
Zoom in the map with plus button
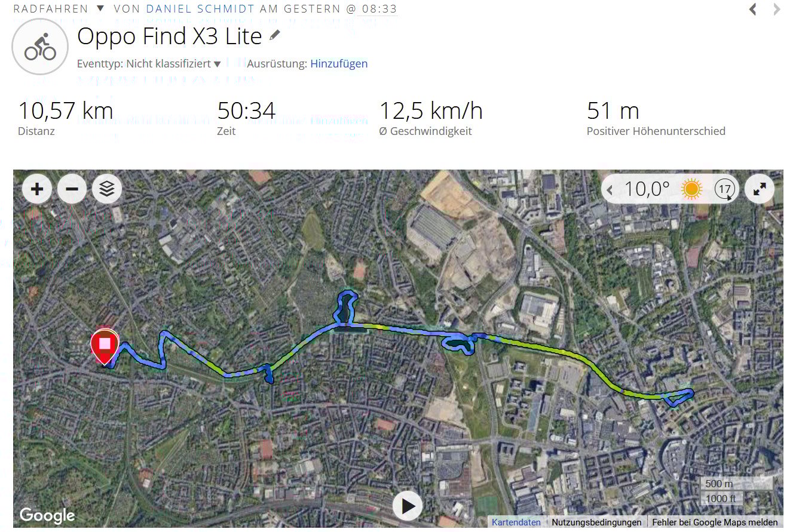[37, 189]
